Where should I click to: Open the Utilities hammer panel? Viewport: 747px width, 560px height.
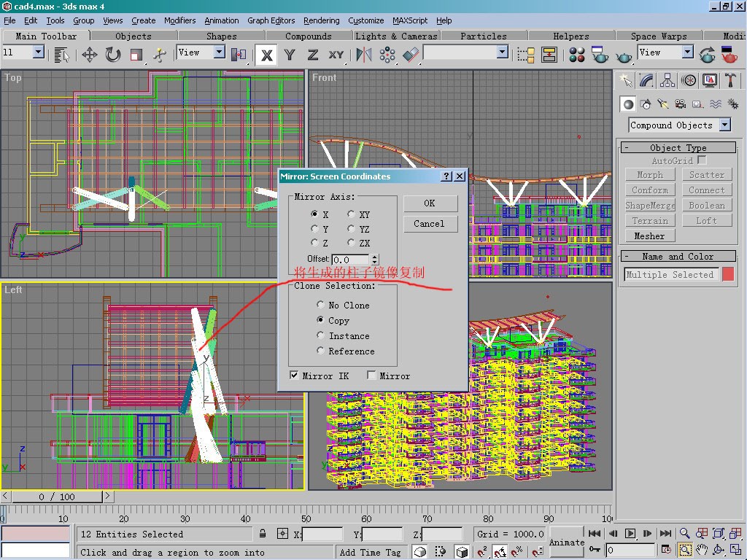(731, 80)
